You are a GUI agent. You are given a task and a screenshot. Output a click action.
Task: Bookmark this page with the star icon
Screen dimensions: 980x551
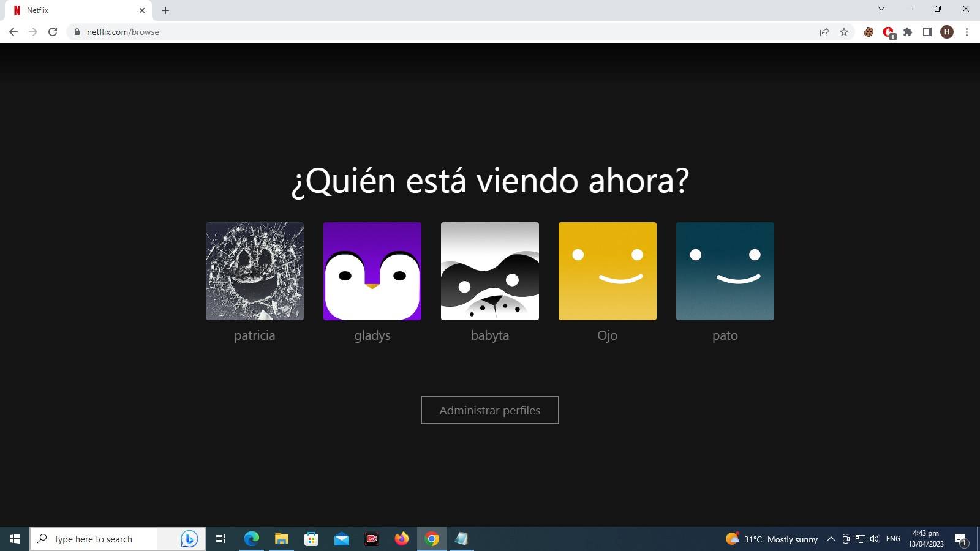pyautogui.click(x=844, y=32)
